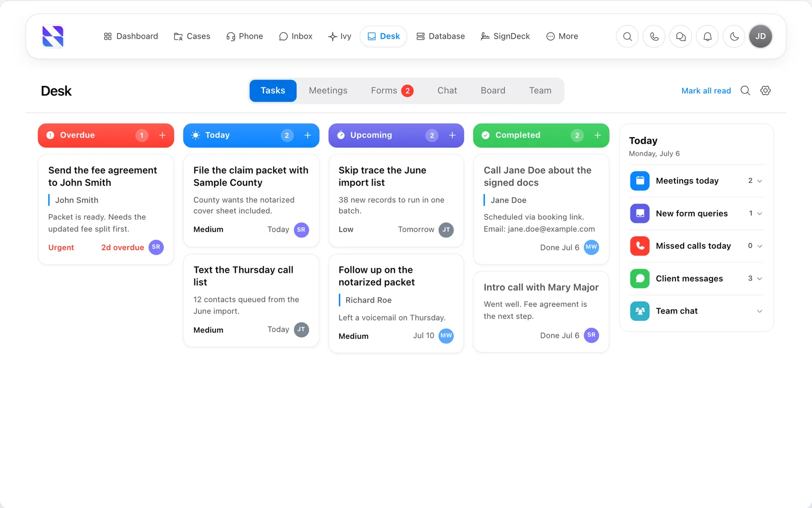Click the Jane Doe contact on completed card
Viewport: 812px width, 508px height.
pos(509,200)
